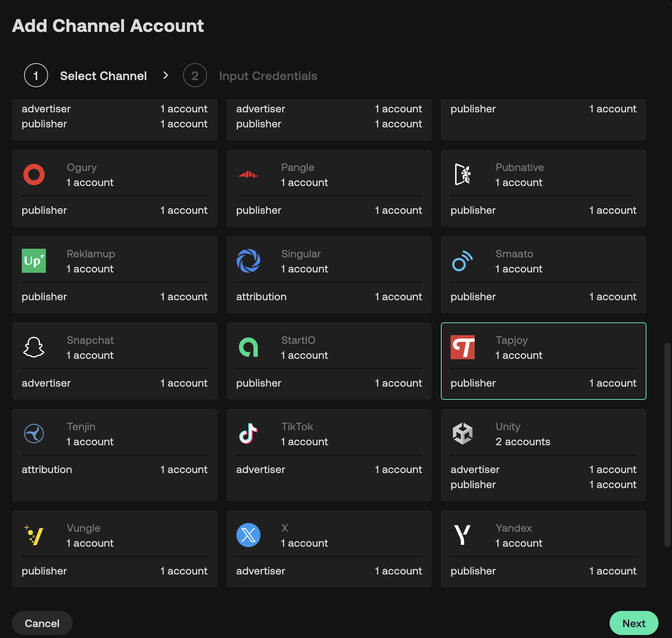Viewport: 672px width, 638px height.
Task: Click the Reklamup green Up icon
Action: tap(34, 261)
